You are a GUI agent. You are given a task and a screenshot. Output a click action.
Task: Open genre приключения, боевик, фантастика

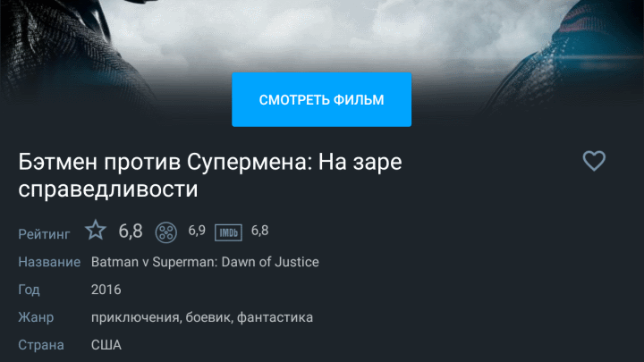pos(202,317)
